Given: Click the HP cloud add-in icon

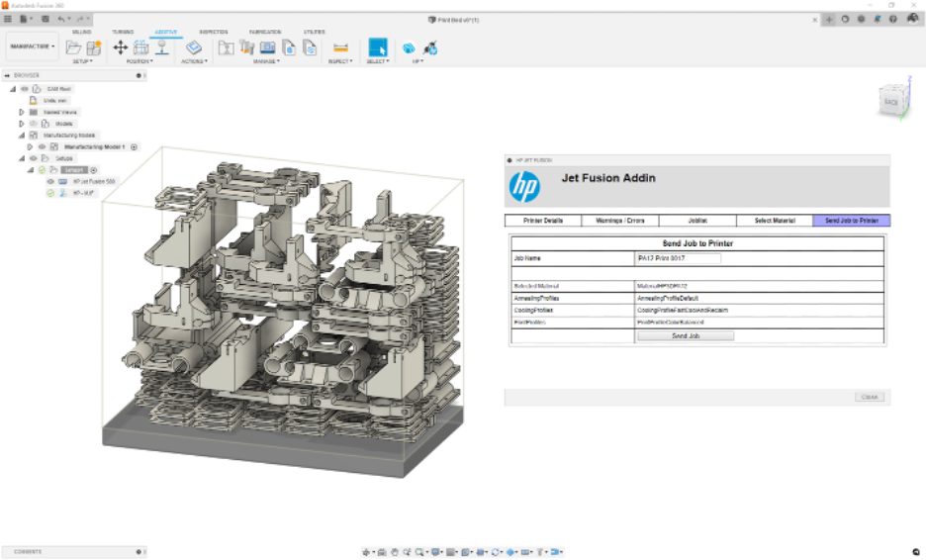Looking at the screenshot, I should 409,47.
